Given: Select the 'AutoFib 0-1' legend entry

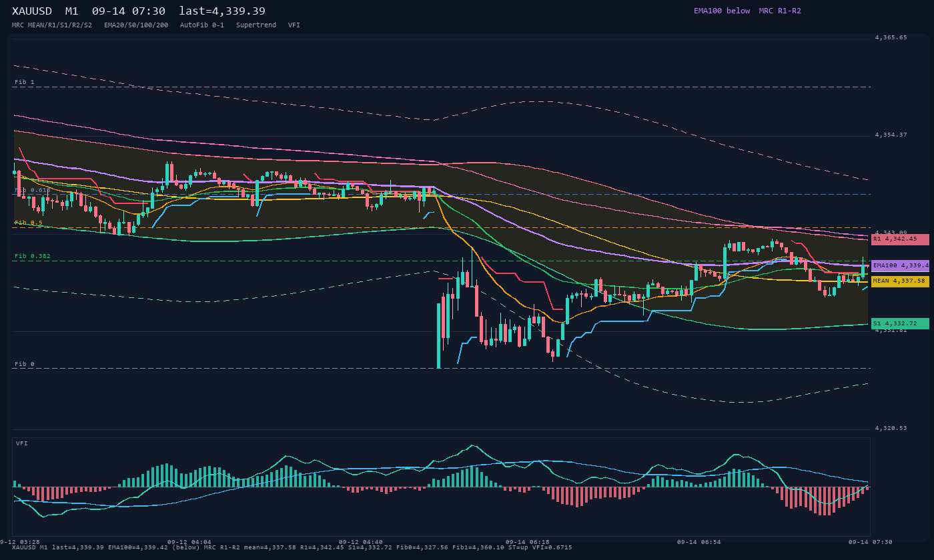Looking at the screenshot, I should point(202,25).
